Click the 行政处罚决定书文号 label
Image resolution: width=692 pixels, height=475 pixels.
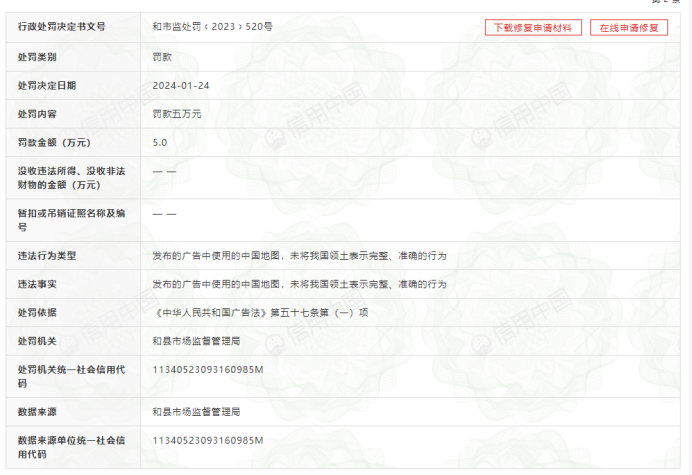point(61,26)
